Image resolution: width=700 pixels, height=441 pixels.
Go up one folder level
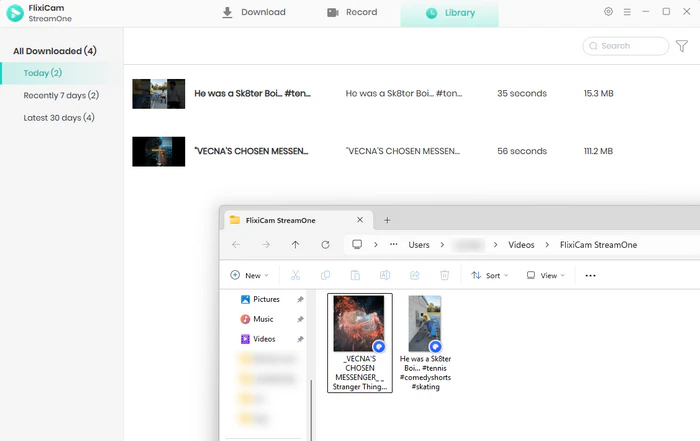295,245
